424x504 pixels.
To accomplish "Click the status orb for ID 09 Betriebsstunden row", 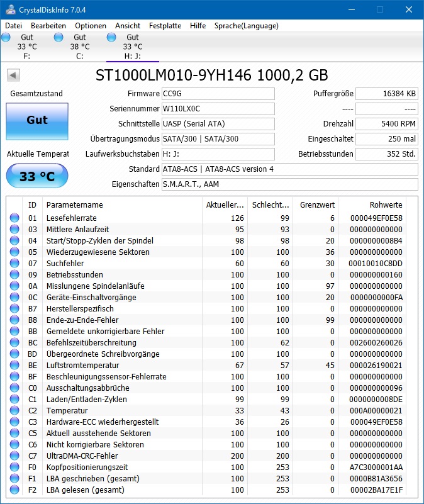I will click(14, 274).
